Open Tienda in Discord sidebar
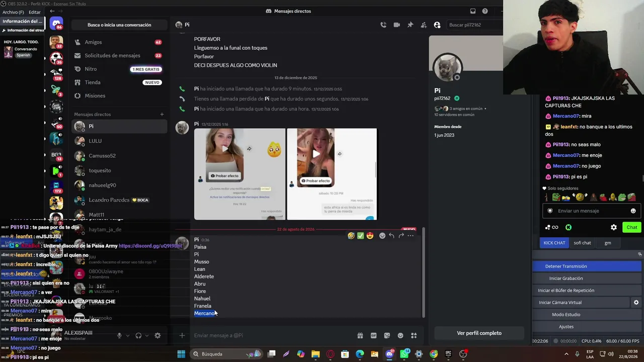The width and height of the screenshot is (644, 362). coord(119,82)
